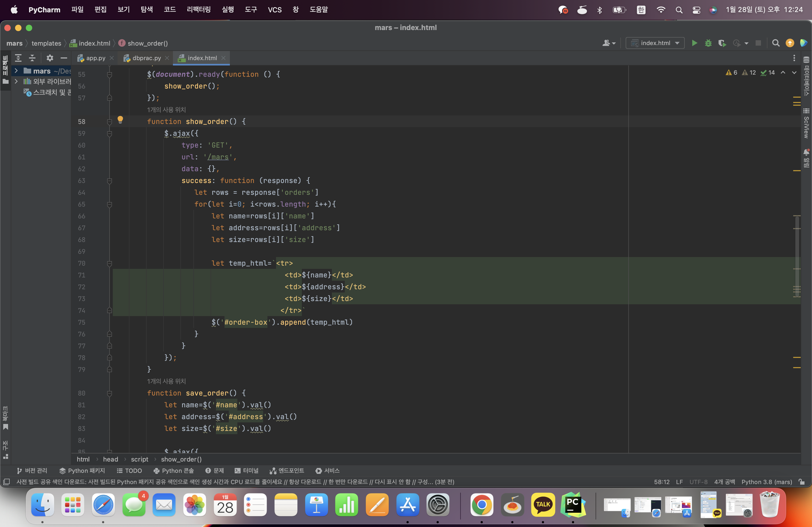This screenshot has width=812, height=527.
Task: Open the Python 콘솔 tool window
Action: pyautogui.click(x=174, y=471)
